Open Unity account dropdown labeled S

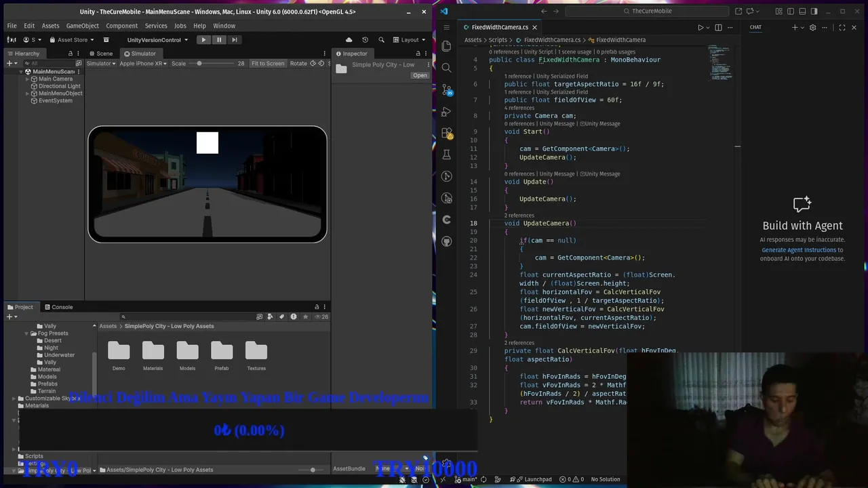pos(34,40)
